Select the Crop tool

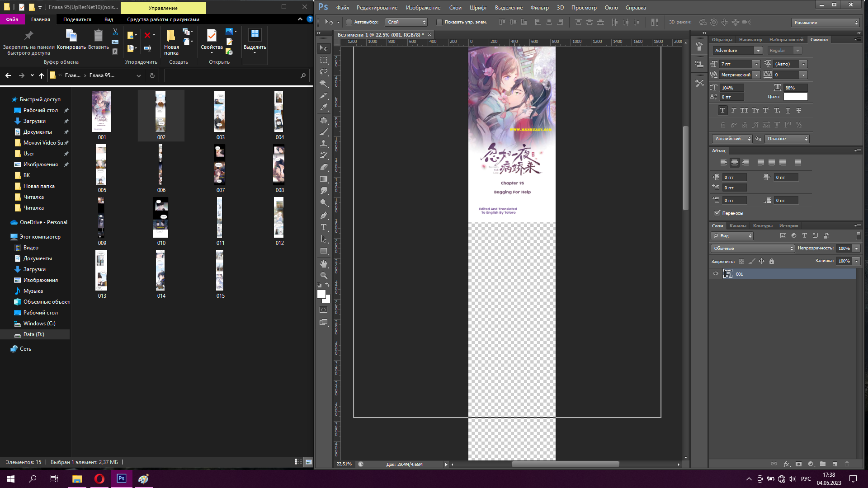(324, 96)
